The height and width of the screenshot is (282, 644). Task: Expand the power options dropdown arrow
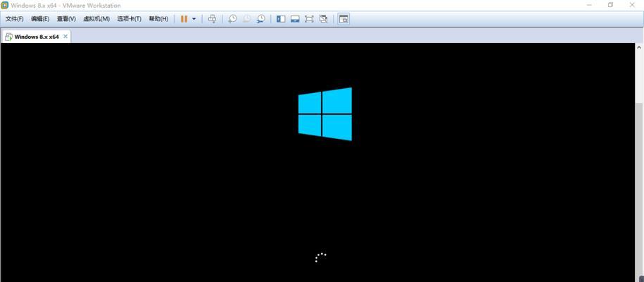click(x=194, y=19)
